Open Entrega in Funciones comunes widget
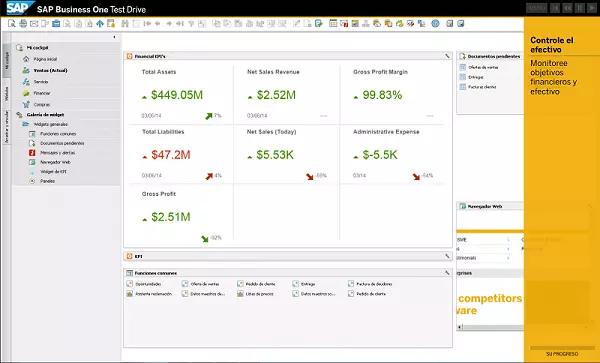The height and width of the screenshot is (363, 600). coord(308,284)
